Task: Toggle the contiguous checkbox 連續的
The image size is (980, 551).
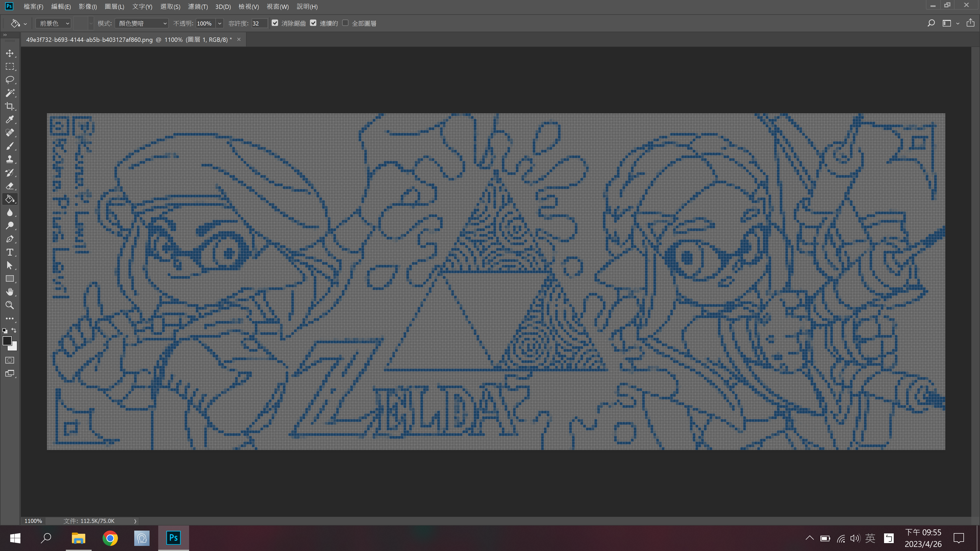Action: (x=313, y=23)
